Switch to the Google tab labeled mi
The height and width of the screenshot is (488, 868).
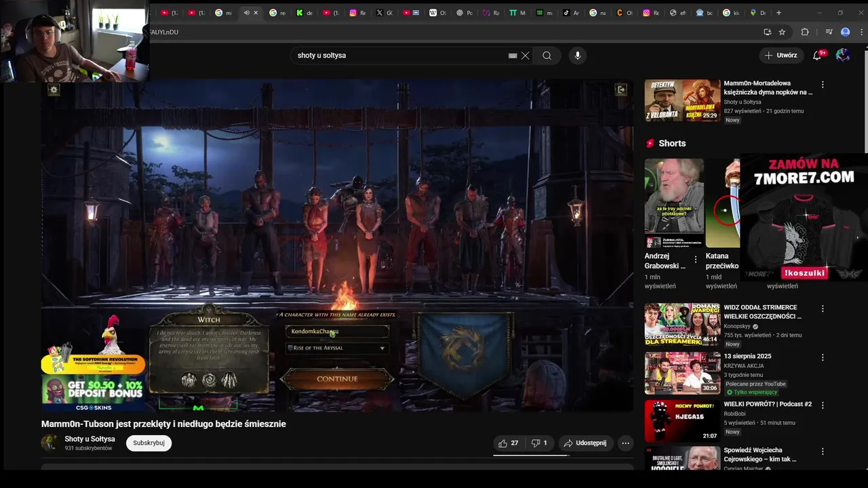(224, 13)
